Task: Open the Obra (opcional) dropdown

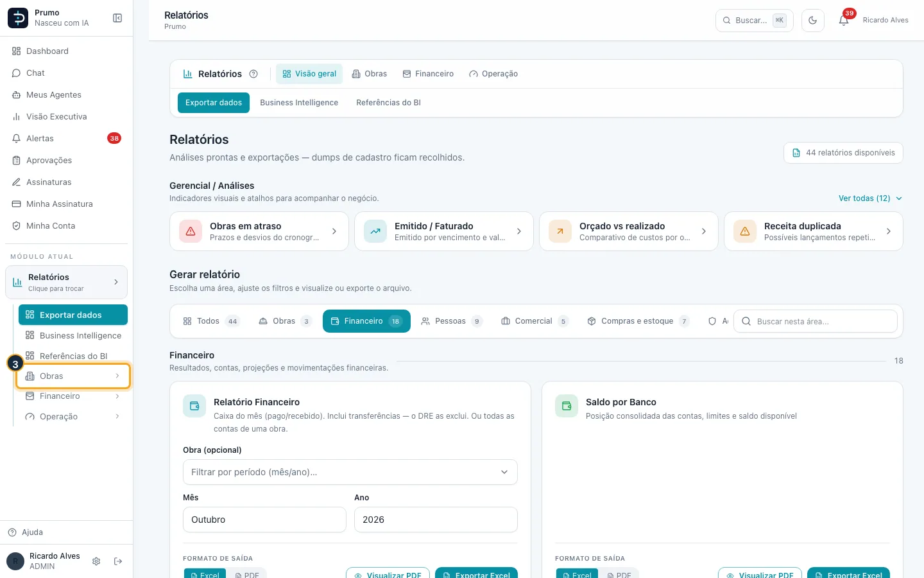Action: point(350,472)
